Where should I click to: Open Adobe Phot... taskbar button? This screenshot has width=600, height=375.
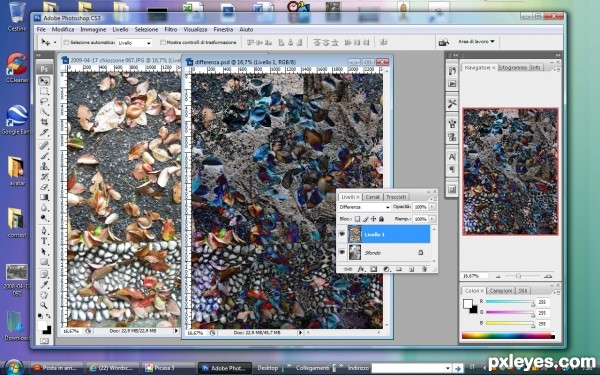pyautogui.click(x=225, y=368)
